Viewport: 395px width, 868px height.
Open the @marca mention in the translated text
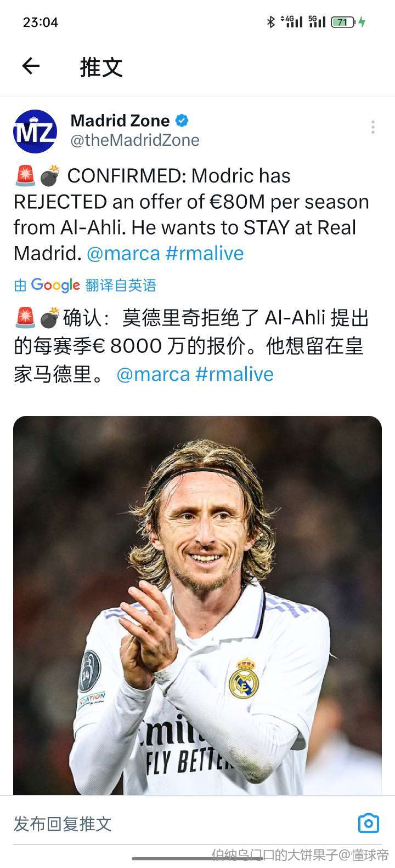coord(153,374)
